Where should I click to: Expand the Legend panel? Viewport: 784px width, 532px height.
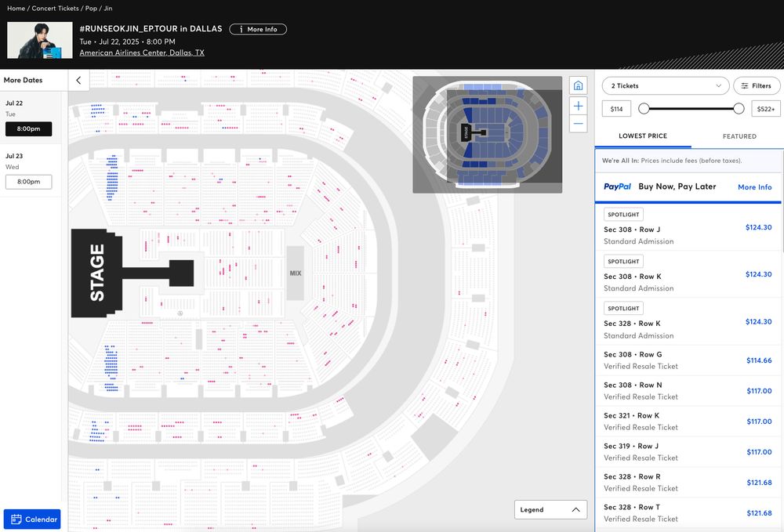(x=550, y=509)
